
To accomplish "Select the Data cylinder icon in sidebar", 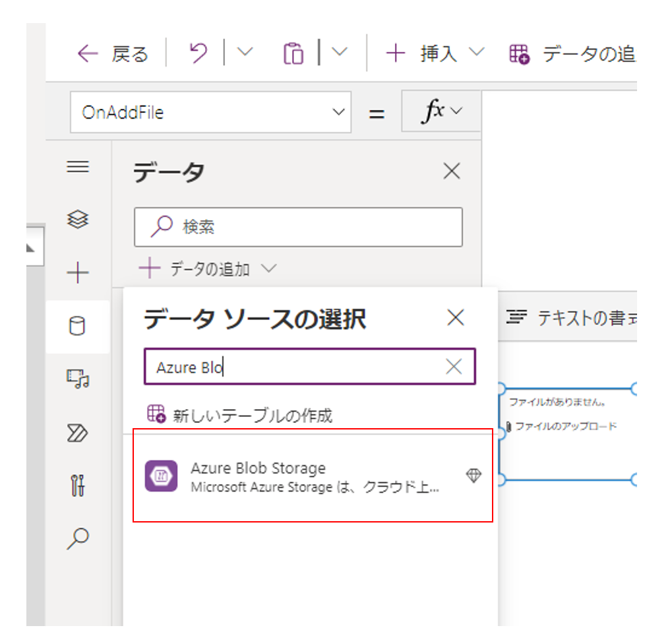I will 78,326.
